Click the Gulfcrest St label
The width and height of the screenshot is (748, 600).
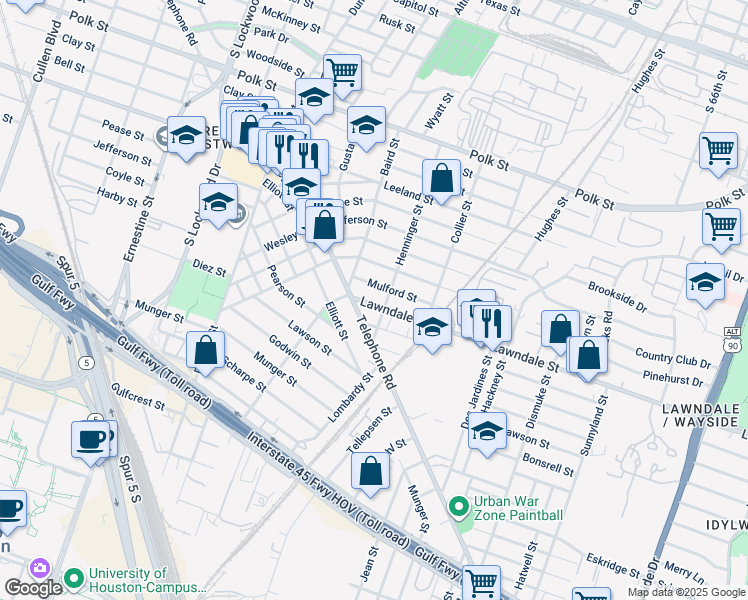(x=138, y=397)
